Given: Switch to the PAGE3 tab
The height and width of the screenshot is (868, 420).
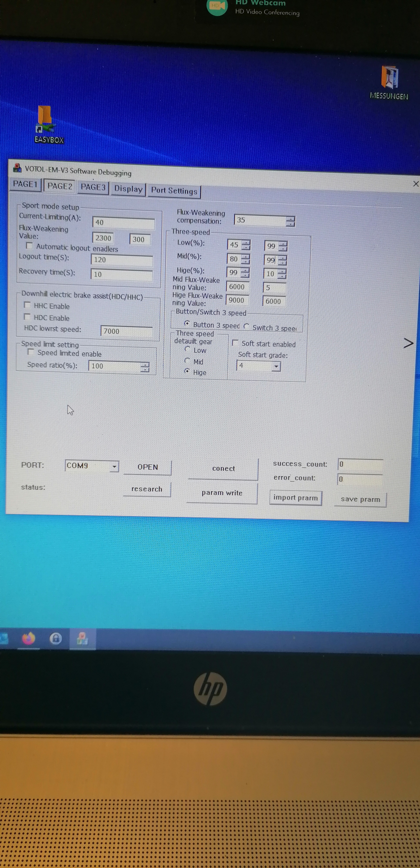Looking at the screenshot, I should tap(93, 187).
